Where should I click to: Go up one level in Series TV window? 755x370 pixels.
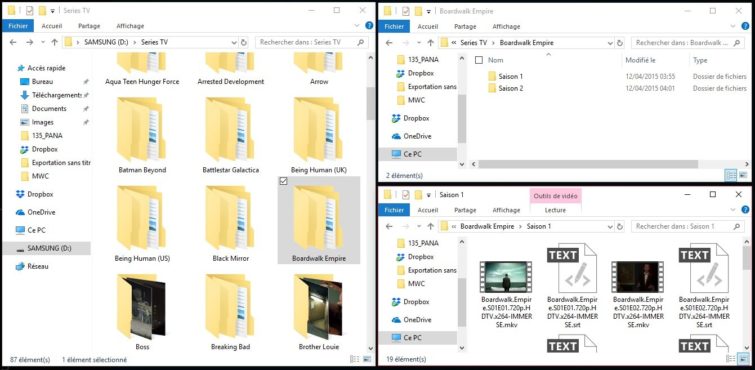point(54,42)
